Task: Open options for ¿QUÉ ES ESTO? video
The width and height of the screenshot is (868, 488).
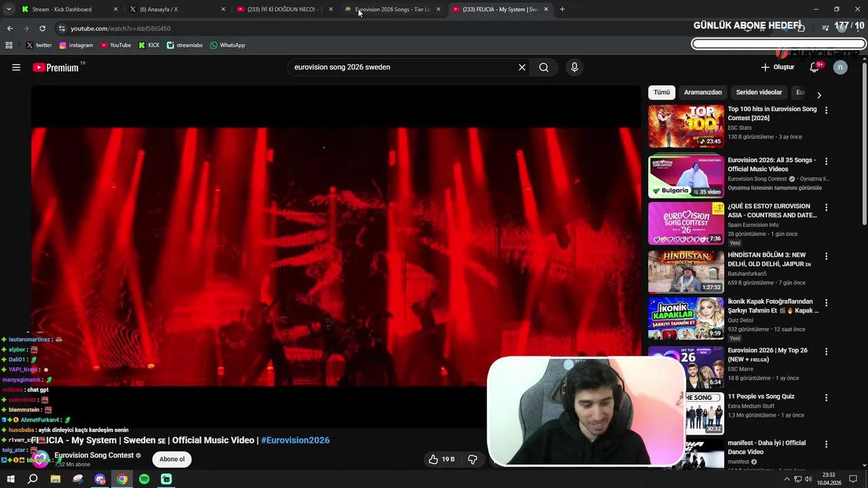Action: point(826,207)
